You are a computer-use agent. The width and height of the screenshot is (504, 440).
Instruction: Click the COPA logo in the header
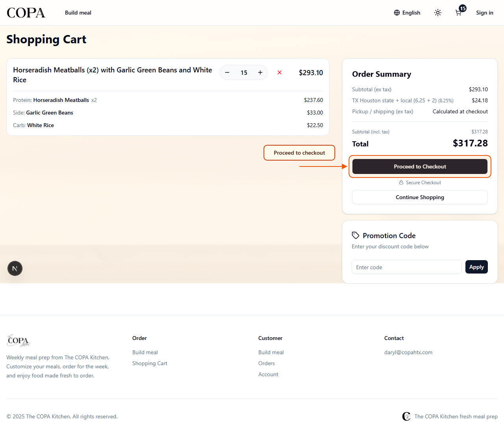[x=25, y=12]
